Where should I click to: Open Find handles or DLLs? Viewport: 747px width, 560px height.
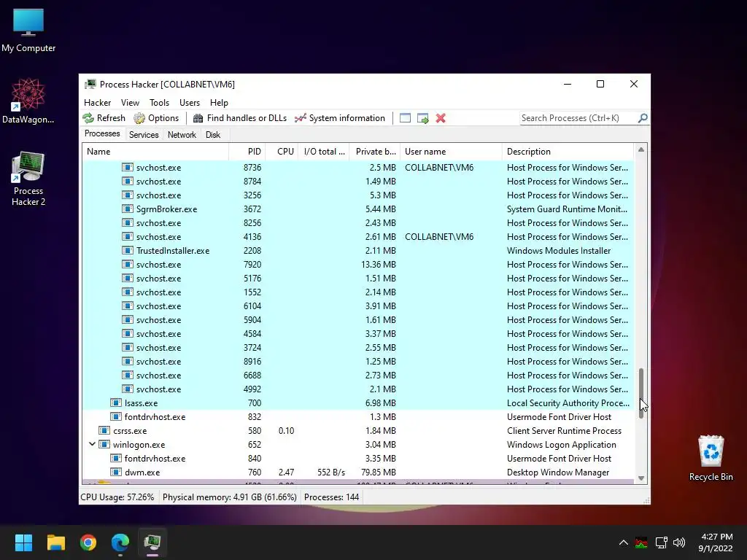pyautogui.click(x=239, y=118)
